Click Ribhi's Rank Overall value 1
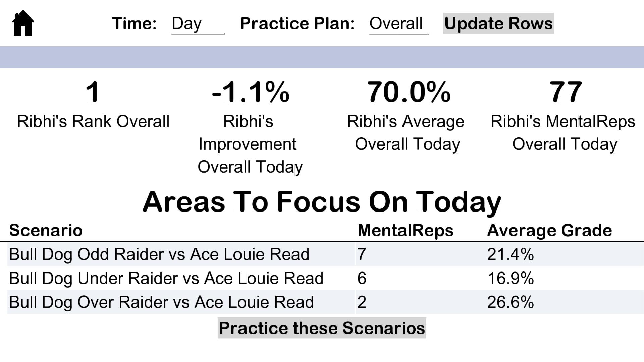Viewport: 644px width, 362px height. pos(92,92)
